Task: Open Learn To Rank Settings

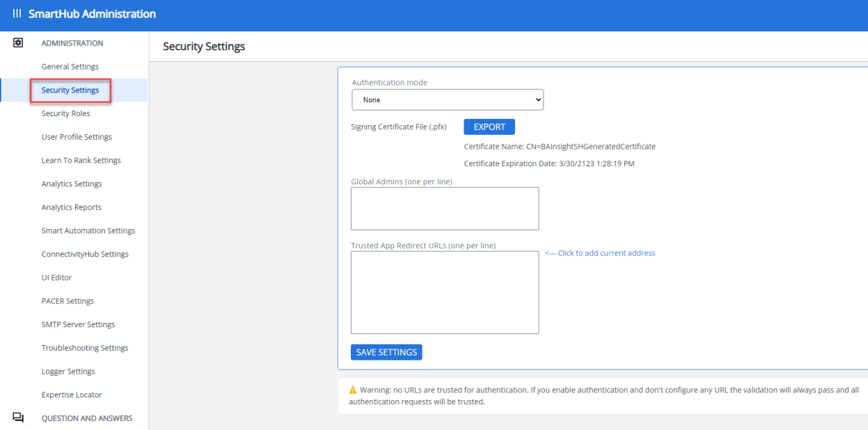Action: (81, 161)
